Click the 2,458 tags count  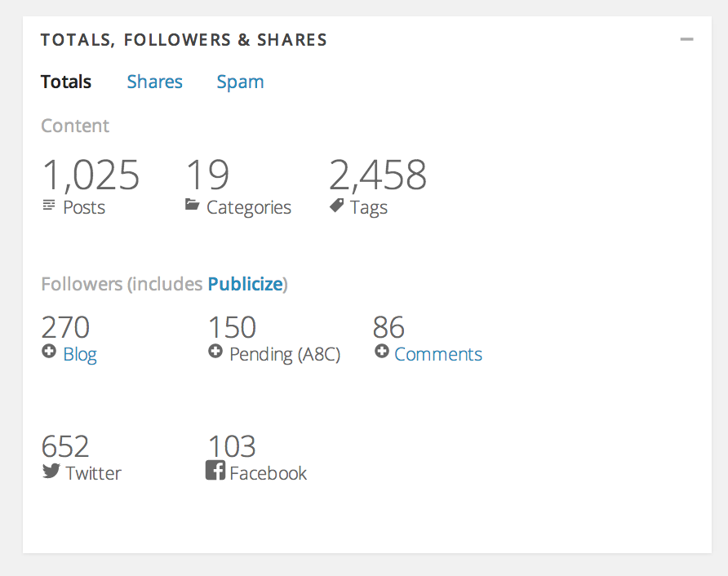click(378, 175)
